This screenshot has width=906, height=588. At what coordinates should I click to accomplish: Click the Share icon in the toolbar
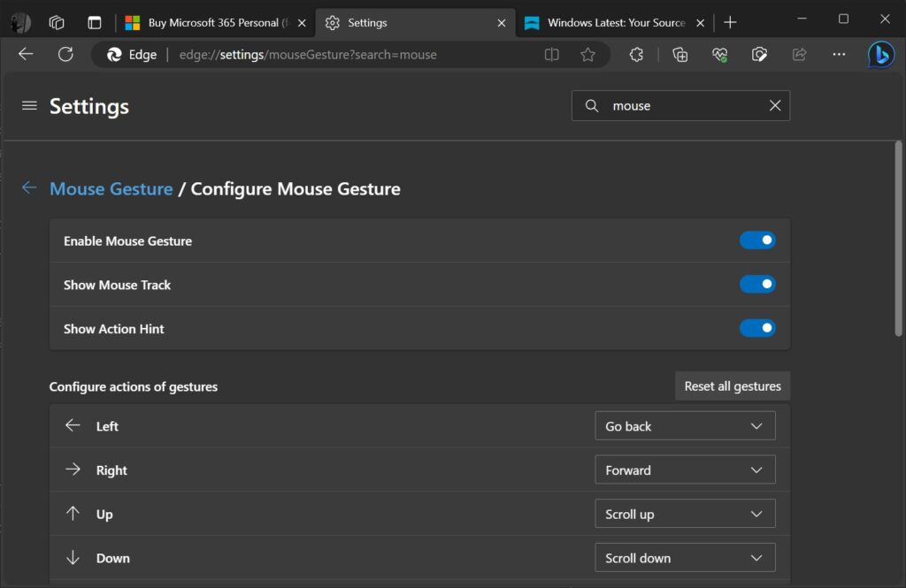(x=799, y=54)
